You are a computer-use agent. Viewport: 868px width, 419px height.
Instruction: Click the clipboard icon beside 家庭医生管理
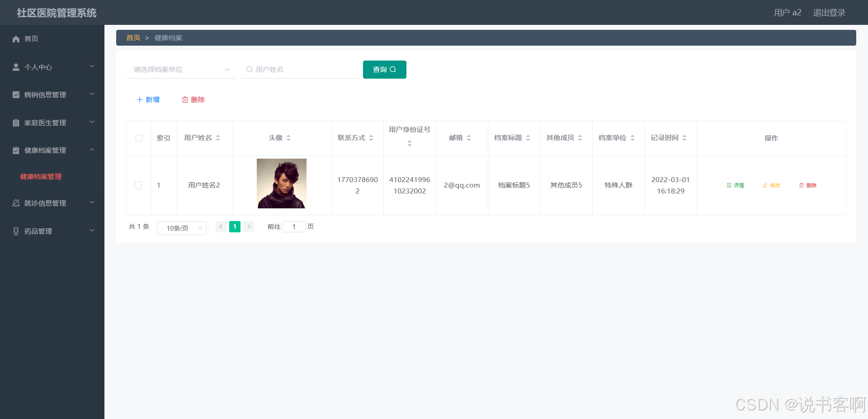(x=16, y=122)
